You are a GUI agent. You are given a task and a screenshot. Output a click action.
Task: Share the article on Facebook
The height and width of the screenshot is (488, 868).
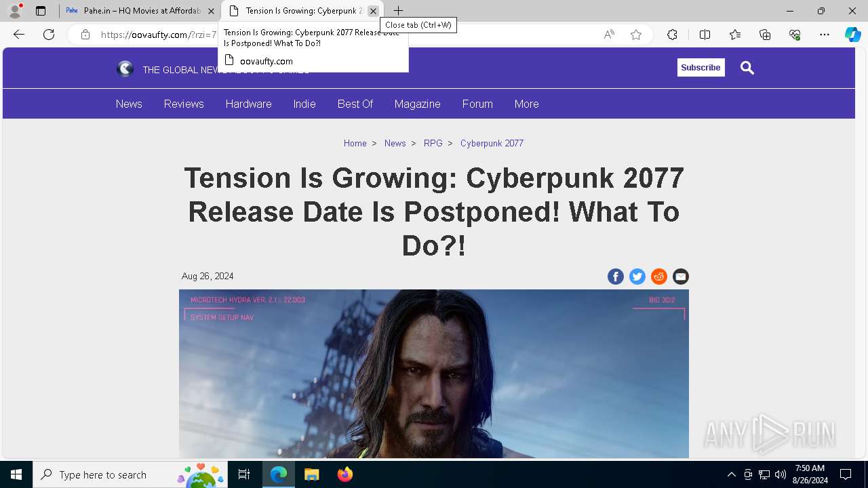click(616, 277)
